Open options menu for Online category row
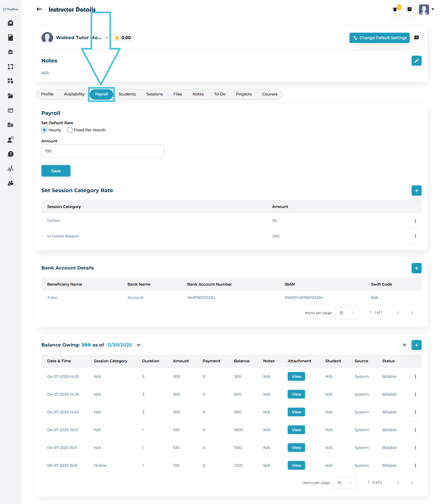This screenshot has width=442, height=504. (x=415, y=221)
